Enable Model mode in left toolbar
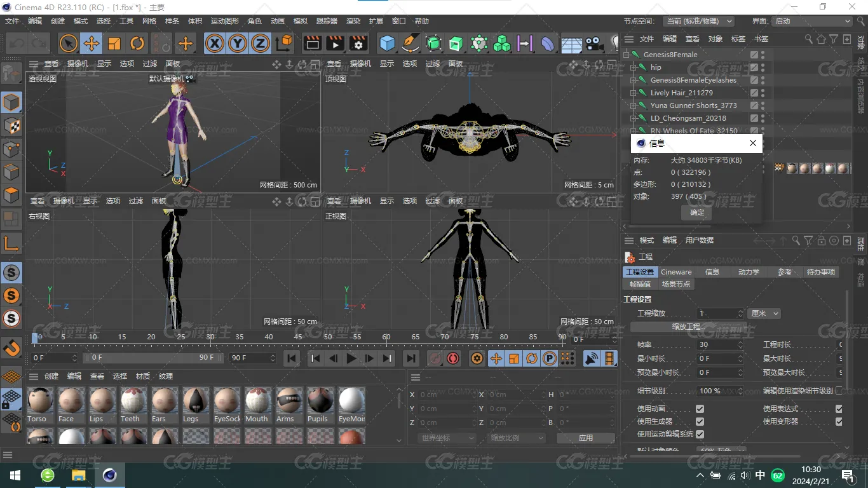868x488 pixels. pos(11,102)
